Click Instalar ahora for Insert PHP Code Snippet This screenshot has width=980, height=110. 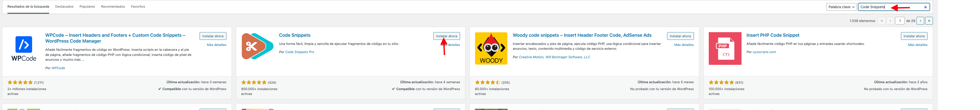(x=914, y=36)
